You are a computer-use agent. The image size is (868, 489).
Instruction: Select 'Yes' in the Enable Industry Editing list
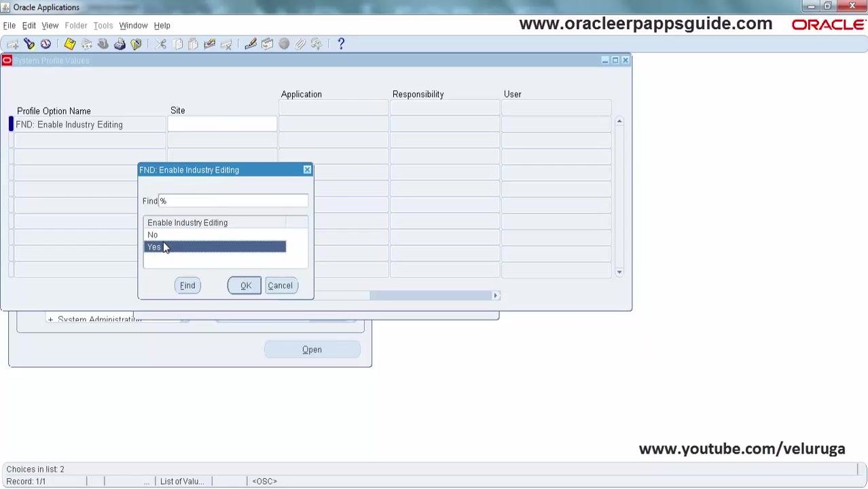(x=215, y=247)
